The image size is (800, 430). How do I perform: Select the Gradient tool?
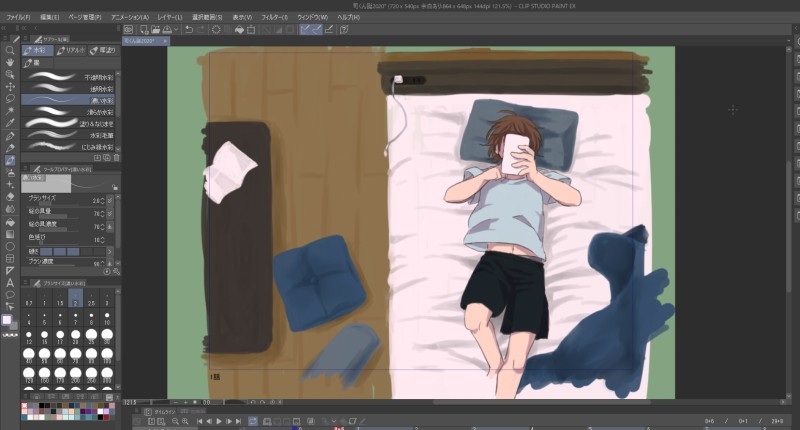(10, 234)
